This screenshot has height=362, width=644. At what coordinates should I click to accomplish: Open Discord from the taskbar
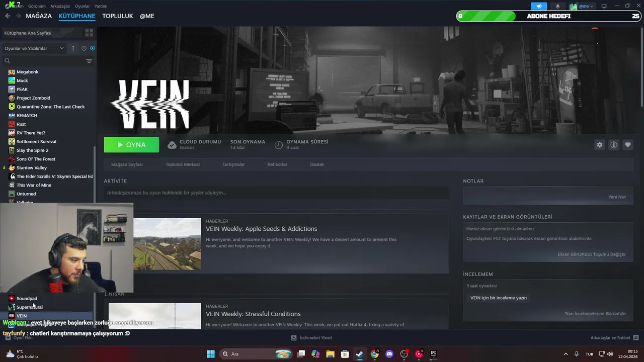click(x=389, y=354)
